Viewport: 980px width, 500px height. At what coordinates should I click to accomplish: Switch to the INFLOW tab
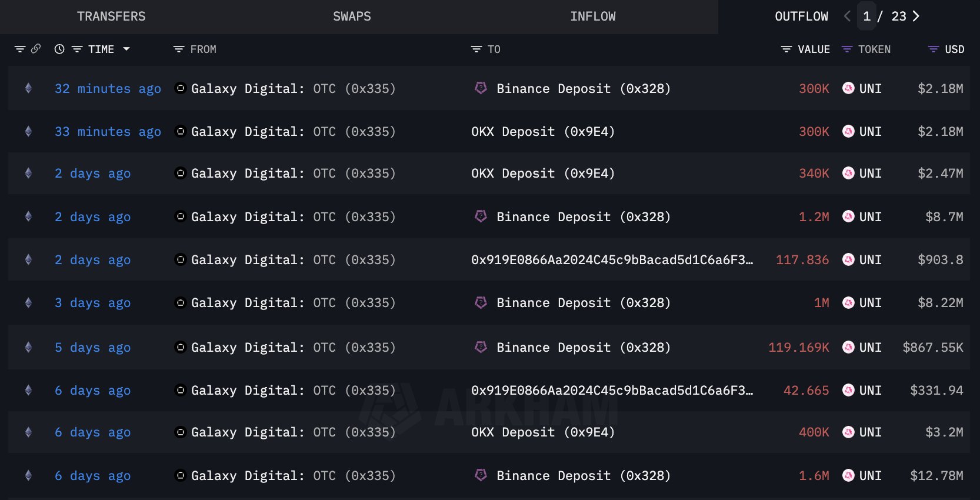[592, 16]
